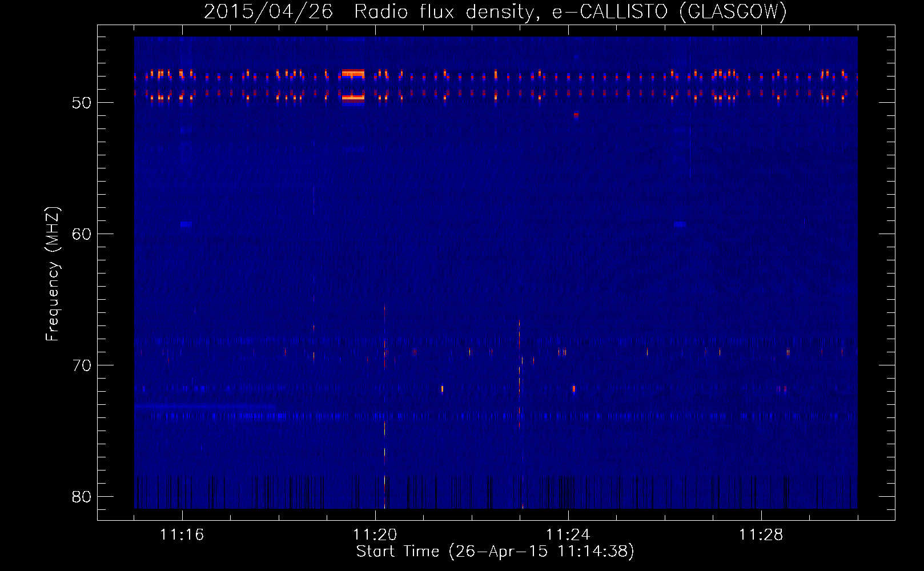Click the 50 frequency tick label
The height and width of the screenshot is (571, 924).
tap(82, 103)
